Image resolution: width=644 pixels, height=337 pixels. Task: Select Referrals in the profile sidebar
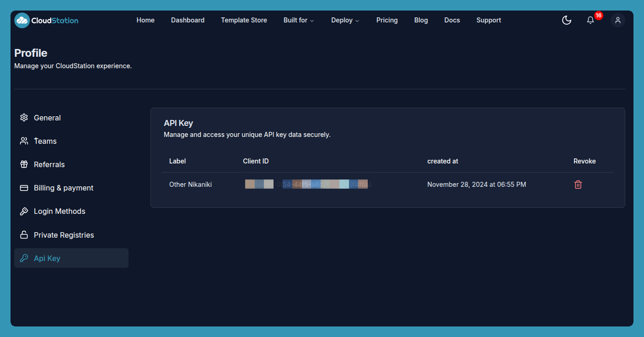71,164
